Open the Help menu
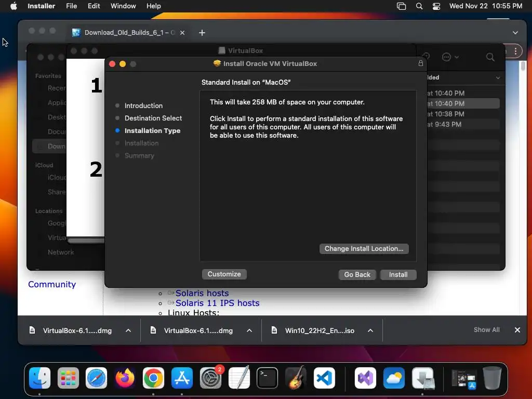Screen dimensions: 532x399 (153, 6)
